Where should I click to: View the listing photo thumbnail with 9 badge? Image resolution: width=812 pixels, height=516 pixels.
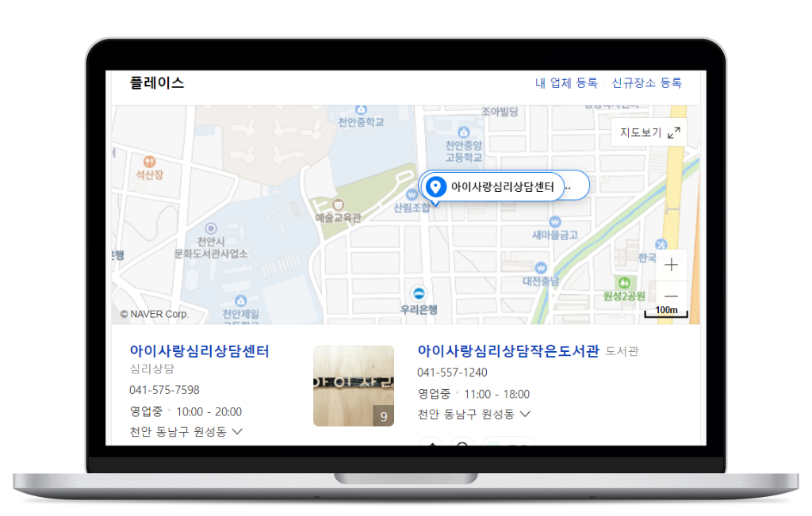(x=354, y=385)
